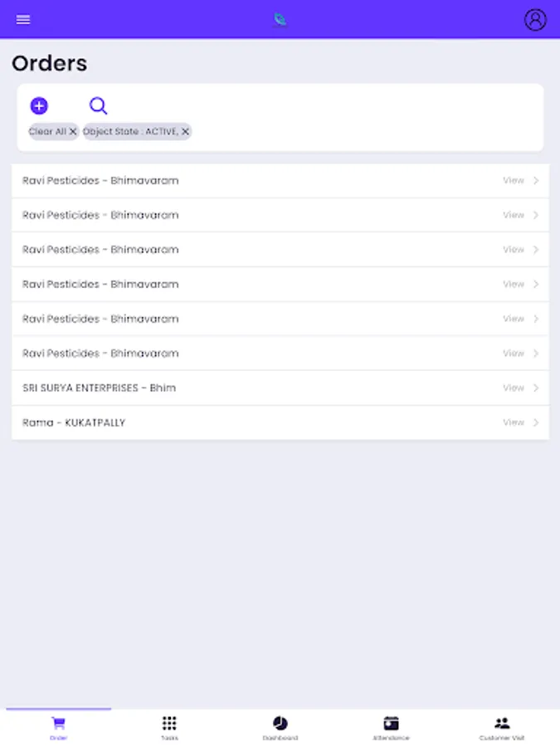
Task: Open the Customer Visit tab
Action: coord(502,727)
